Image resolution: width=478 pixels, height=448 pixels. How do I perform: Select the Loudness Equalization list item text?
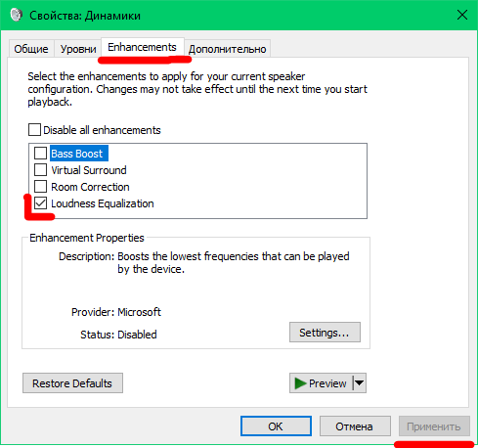pyautogui.click(x=103, y=203)
